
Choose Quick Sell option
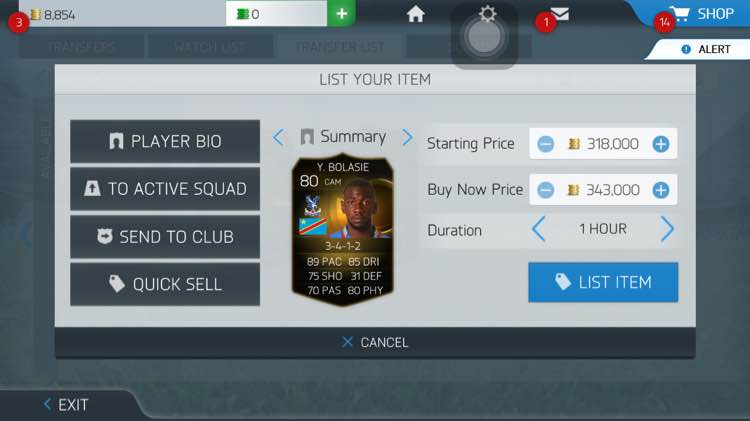click(x=165, y=284)
